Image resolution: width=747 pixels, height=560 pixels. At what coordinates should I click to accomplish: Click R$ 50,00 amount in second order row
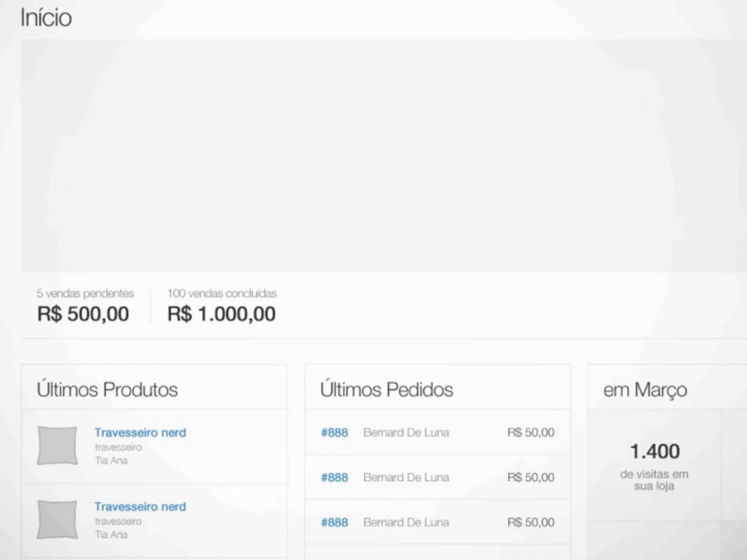[531, 478]
